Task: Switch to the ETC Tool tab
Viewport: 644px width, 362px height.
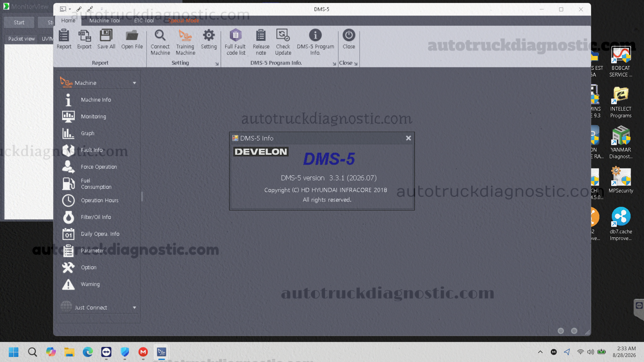Action: pyautogui.click(x=144, y=20)
